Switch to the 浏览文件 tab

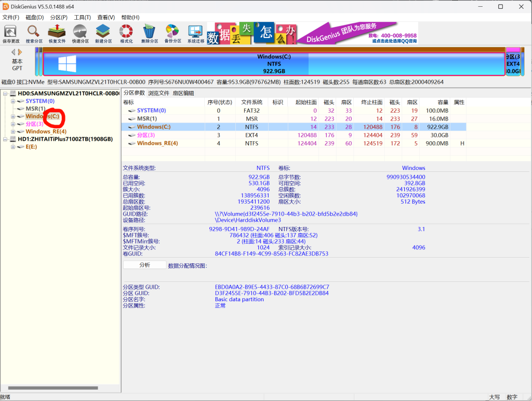pyautogui.click(x=158, y=93)
